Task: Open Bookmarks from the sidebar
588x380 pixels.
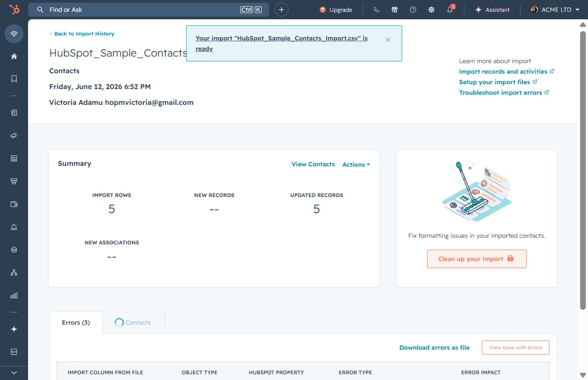Action: point(14,79)
